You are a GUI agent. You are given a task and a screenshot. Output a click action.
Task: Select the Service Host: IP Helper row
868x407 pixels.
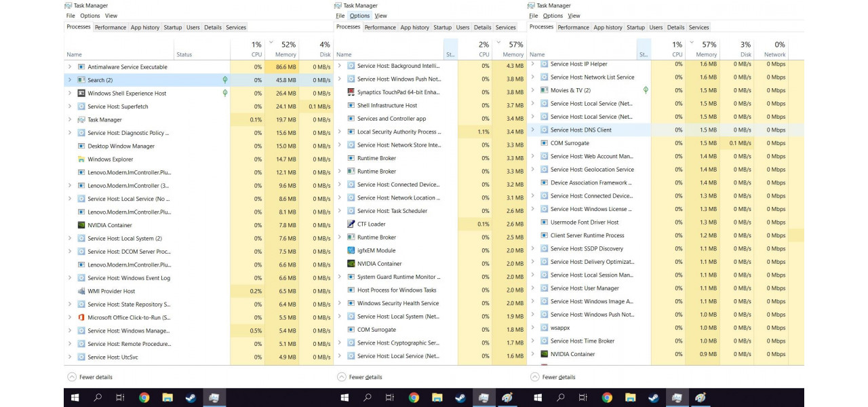click(x=666, y=64)
